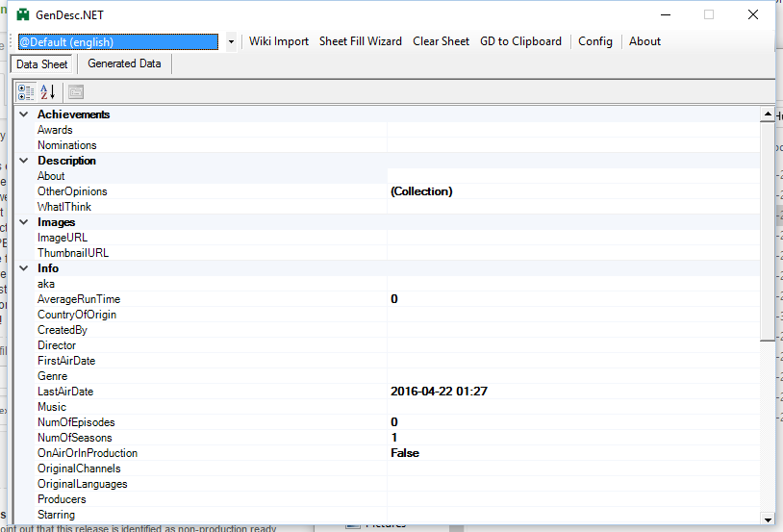
Task: Open the Data Sheet tab
Action: [x=42, y=64]
